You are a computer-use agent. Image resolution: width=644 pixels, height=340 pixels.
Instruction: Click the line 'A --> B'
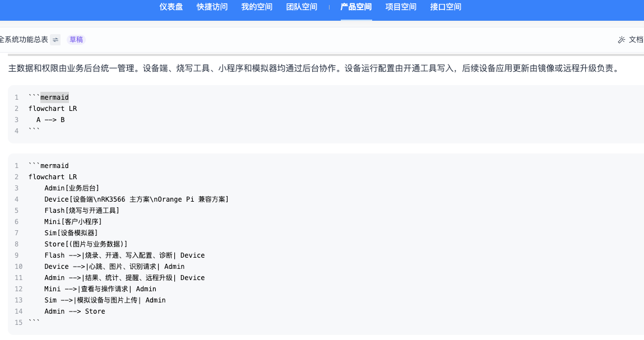coord(50,120)
